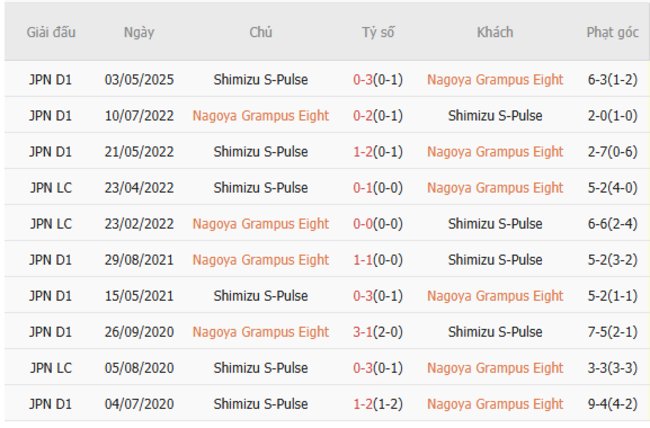Open Nagoya Grampus Eight in 15/05/2021 row
The height and width of the screenshot is (428, 650).
(494, 296)
